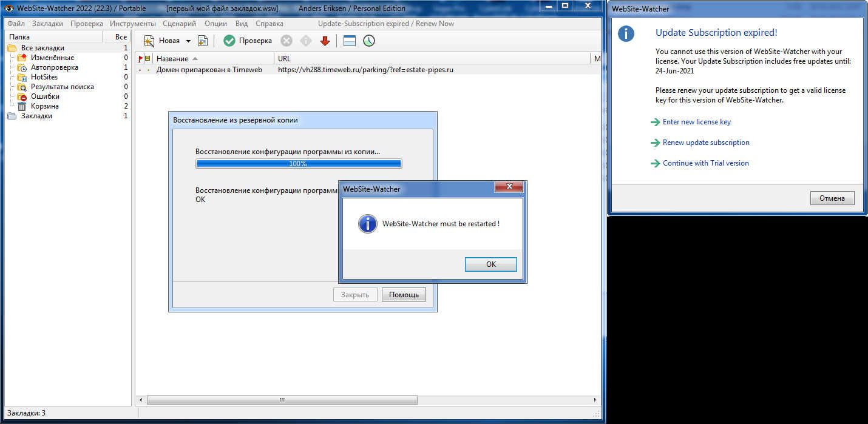Viewport: 868px width, 424px height.
Task: Click Update-Subscription expired / Renew Now text
Action: 386,24
